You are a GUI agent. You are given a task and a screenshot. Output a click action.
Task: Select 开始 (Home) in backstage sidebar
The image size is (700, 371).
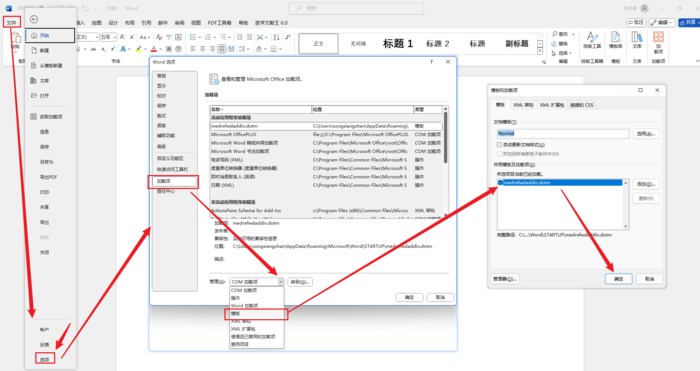point(50,36)
